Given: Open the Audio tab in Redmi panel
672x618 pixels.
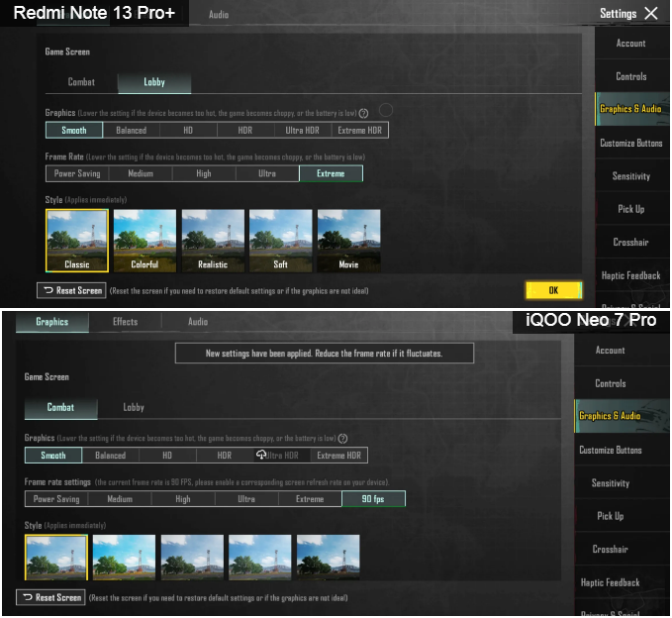Looking at the screenshot, I should click(x=219, y=15).
